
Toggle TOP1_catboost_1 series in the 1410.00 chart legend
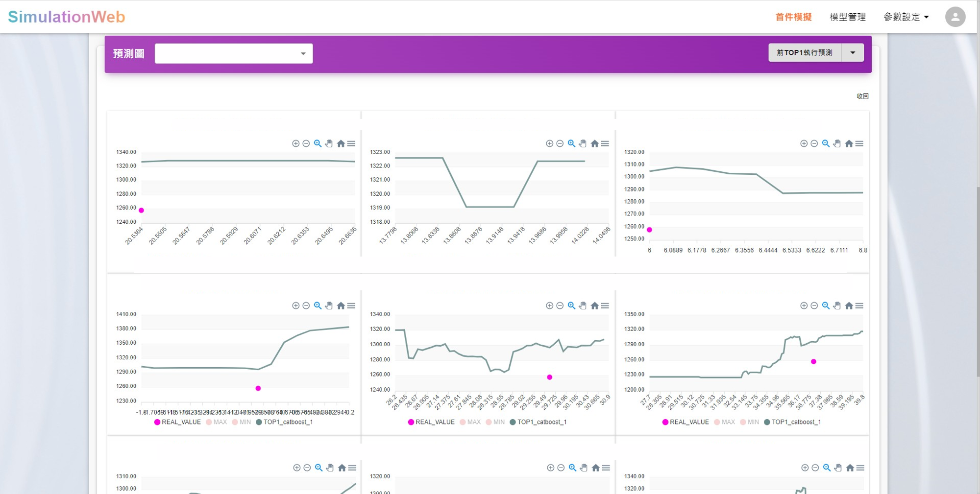(x=284, y=422)
